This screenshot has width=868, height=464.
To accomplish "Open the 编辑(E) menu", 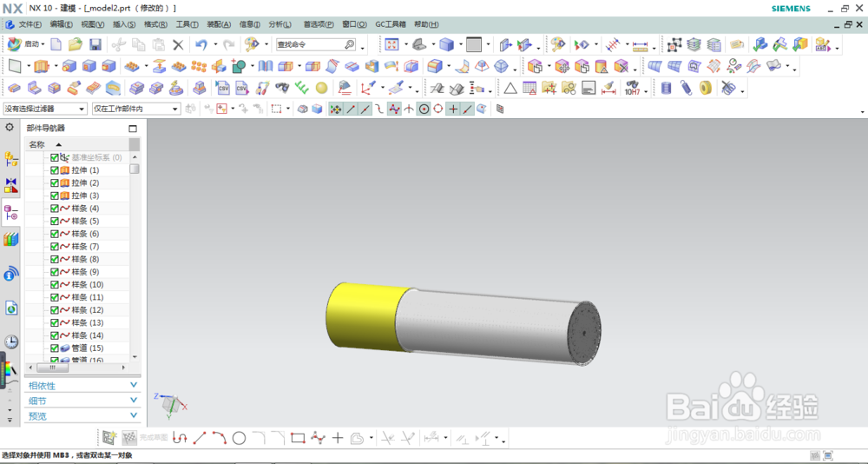I will 61,24.
